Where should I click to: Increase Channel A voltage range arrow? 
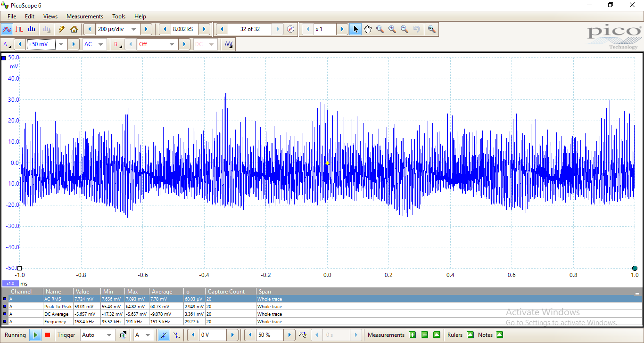coord(74,44)
